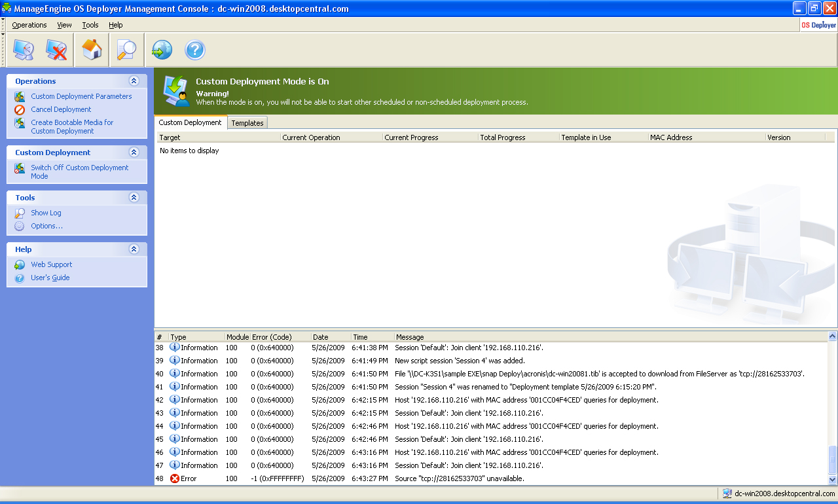Collapse the Custom Deployment sidebar panel

click(134, 153)
